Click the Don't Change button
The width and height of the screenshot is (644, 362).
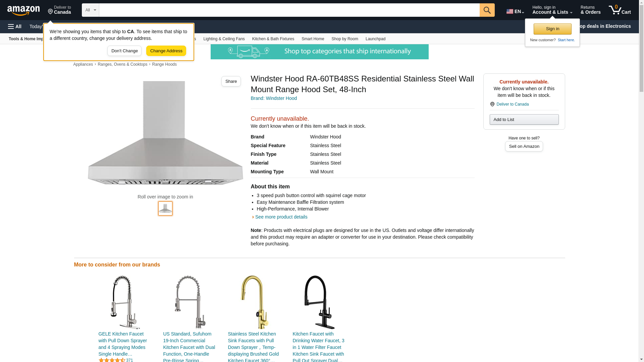[x=124, y=51]
